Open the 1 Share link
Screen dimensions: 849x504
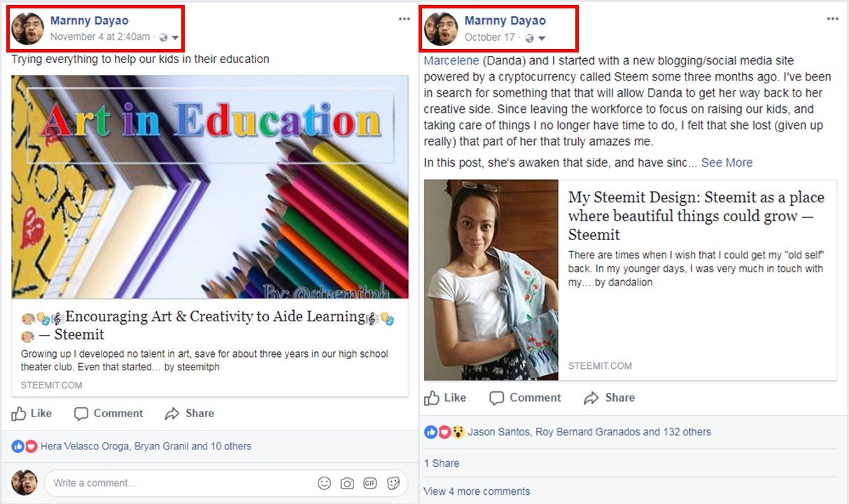click(442, 463)
